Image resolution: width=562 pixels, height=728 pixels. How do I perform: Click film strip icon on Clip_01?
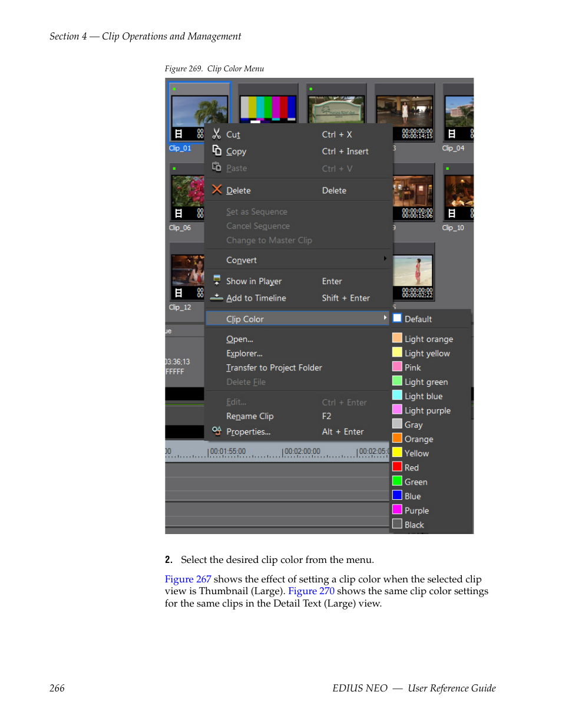(178, 134)
